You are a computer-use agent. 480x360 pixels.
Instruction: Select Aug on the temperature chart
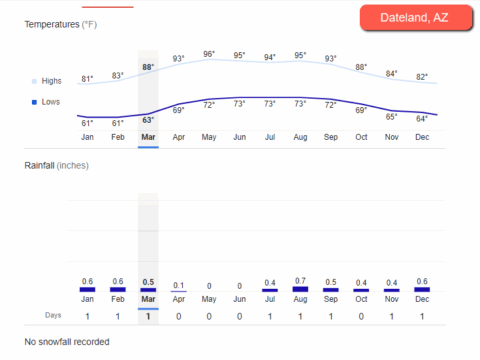click(300, 137)
